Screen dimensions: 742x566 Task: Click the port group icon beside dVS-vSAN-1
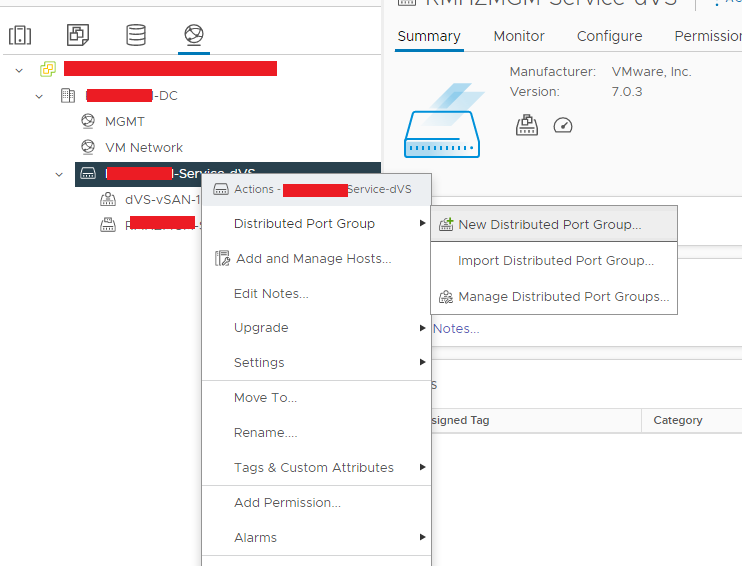108,199
